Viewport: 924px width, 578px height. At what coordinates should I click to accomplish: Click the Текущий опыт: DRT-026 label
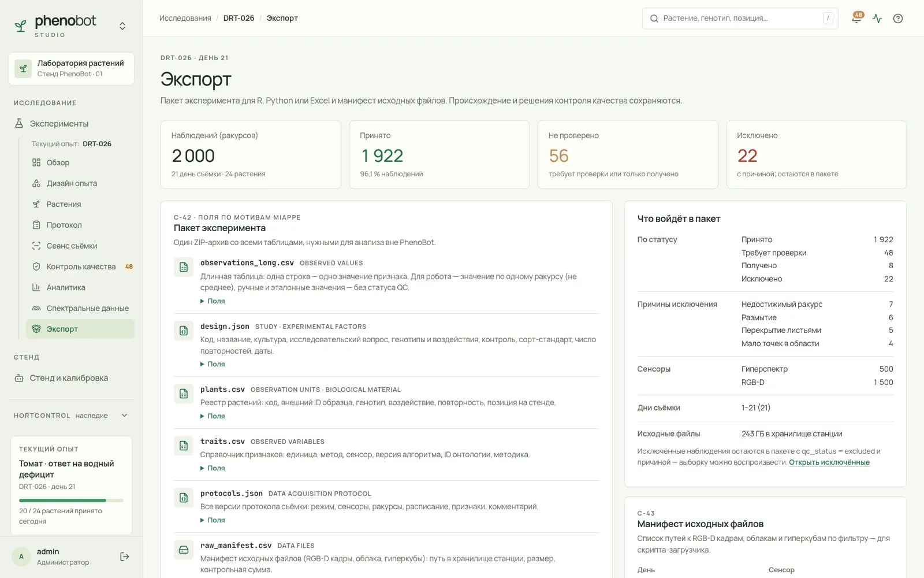click(72, 144)
